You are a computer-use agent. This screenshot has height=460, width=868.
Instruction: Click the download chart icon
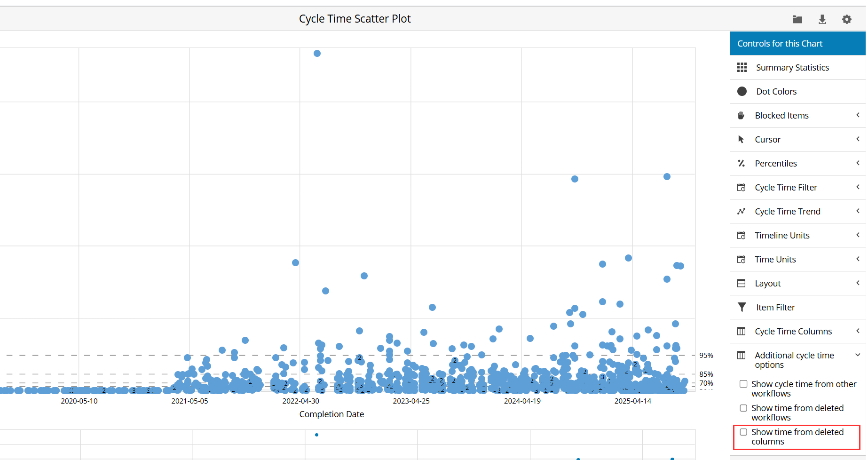(822, 19)
